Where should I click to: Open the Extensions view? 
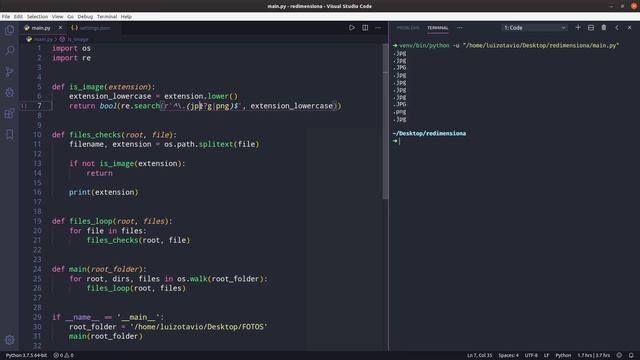[x=9, y=113]
